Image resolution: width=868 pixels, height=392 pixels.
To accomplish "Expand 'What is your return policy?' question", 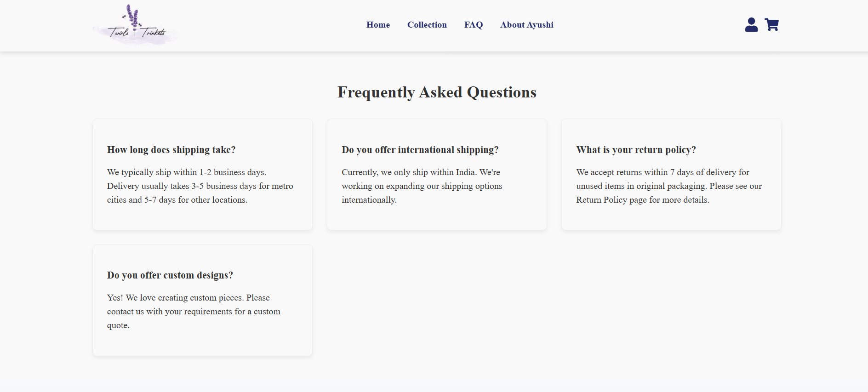I will 636,150.
